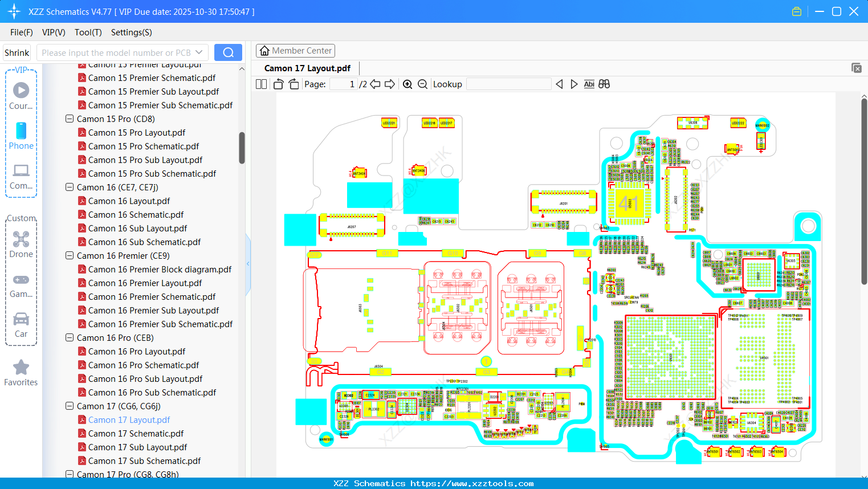Go to the previous page arrow

click(375, 84)
